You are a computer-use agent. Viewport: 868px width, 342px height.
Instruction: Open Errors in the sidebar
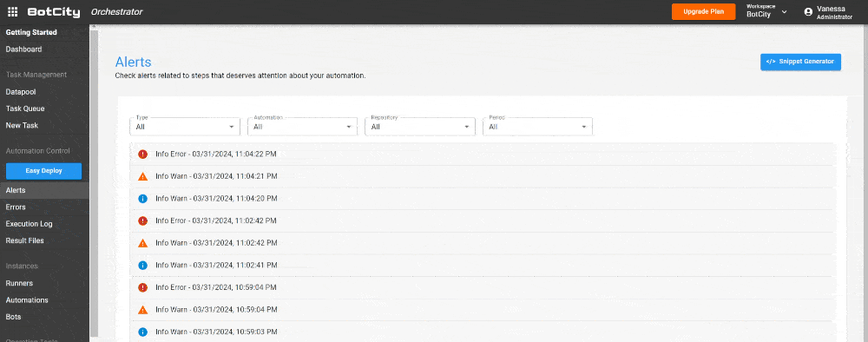(16, 207)
